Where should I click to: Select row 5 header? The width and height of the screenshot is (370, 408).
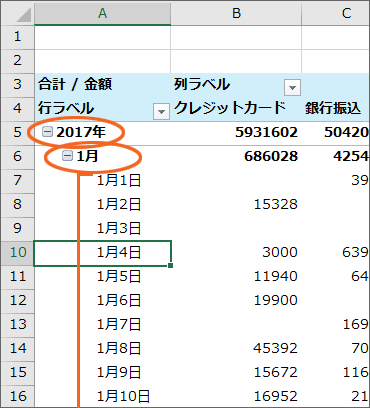[x=17, y=133]
